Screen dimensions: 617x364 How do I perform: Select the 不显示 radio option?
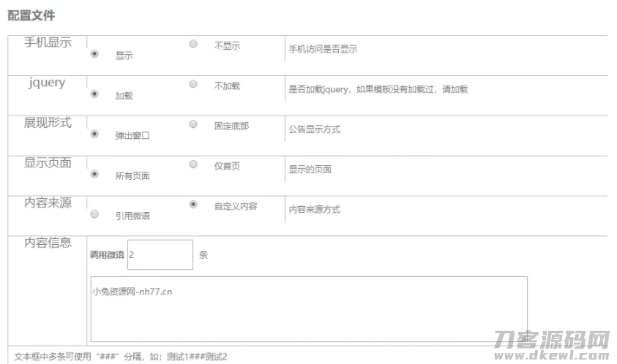[193, 44]
